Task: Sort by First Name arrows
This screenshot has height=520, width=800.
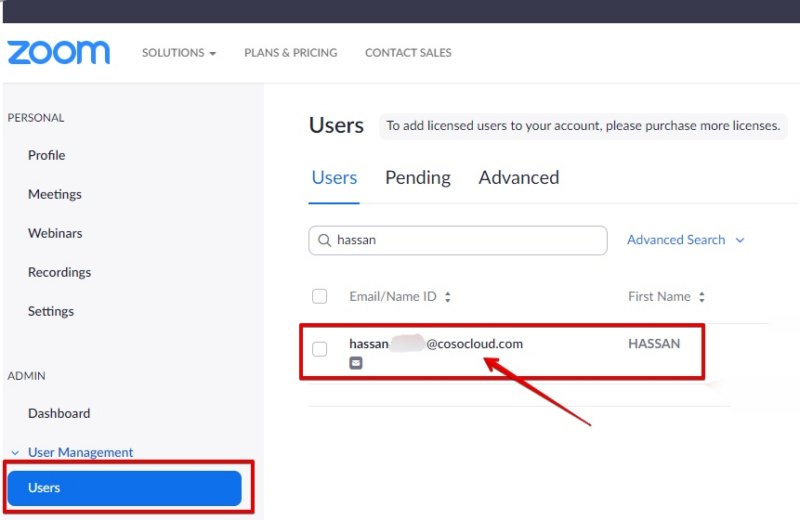Action: click(x=702, y=297)
